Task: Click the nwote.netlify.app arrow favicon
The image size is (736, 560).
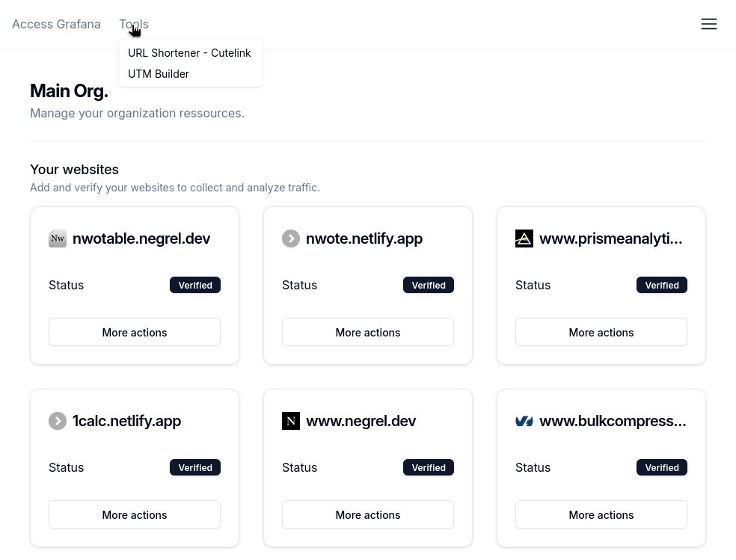Action: [291, 239]
